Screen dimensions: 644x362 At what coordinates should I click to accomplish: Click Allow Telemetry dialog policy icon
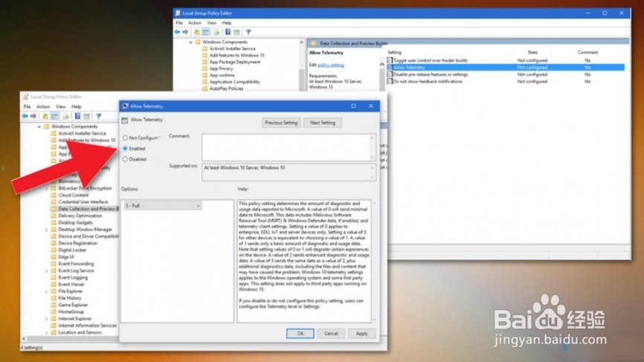pyautogui.click(x=125, y=120)
